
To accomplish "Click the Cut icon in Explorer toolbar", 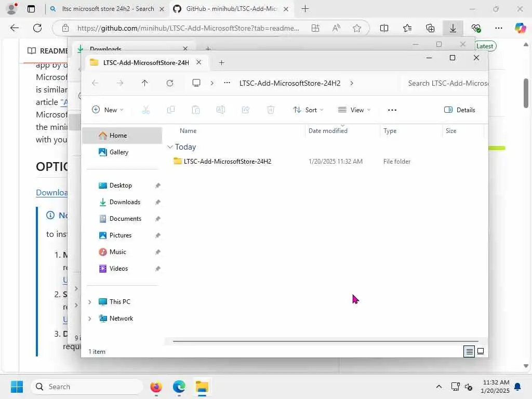I will point(146,110).
